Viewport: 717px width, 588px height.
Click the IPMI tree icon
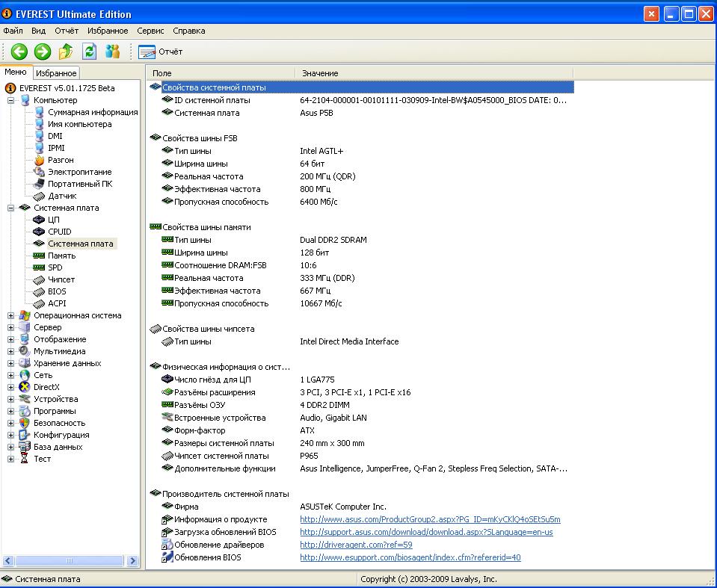pos(40,148)
